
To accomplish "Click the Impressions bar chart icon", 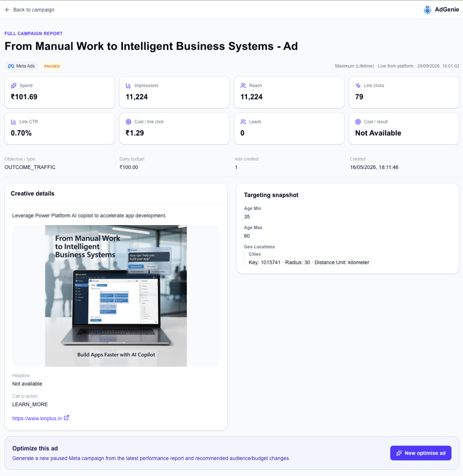I will coord(129,86).
